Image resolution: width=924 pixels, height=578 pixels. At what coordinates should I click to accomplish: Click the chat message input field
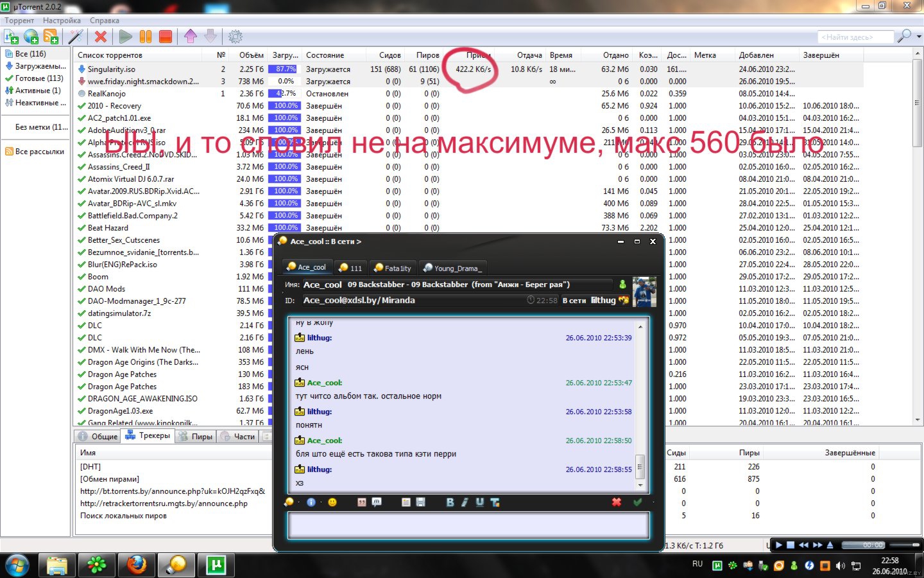point(468,525)
